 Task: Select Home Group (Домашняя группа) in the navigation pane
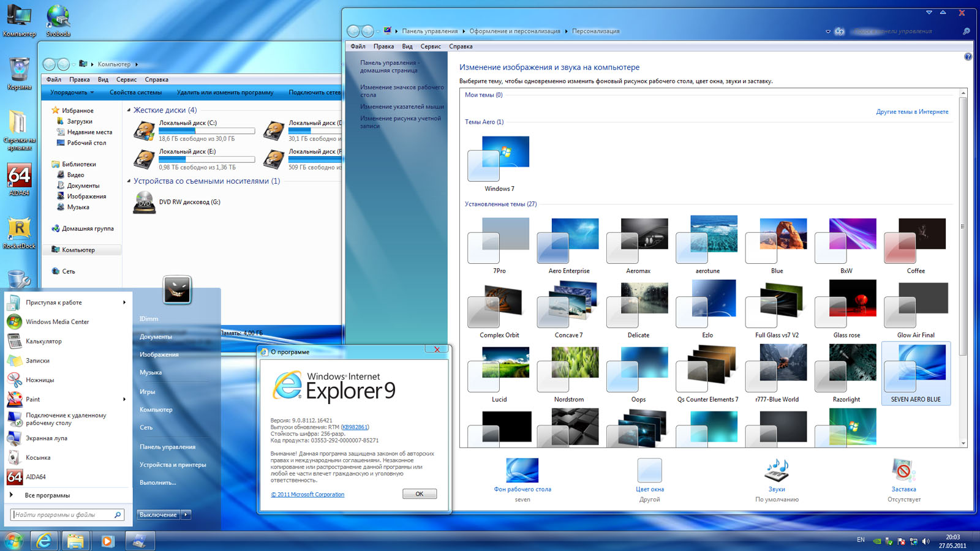tap(88, 228)
